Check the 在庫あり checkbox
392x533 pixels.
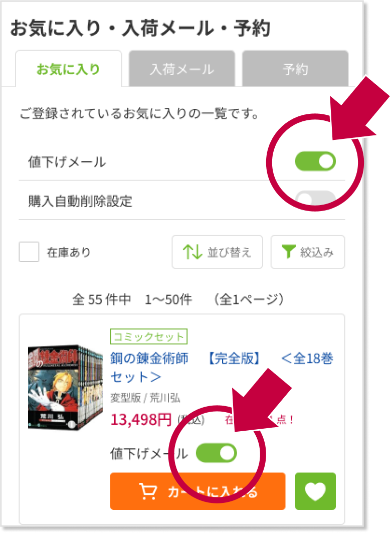click(x=29, y=252)
